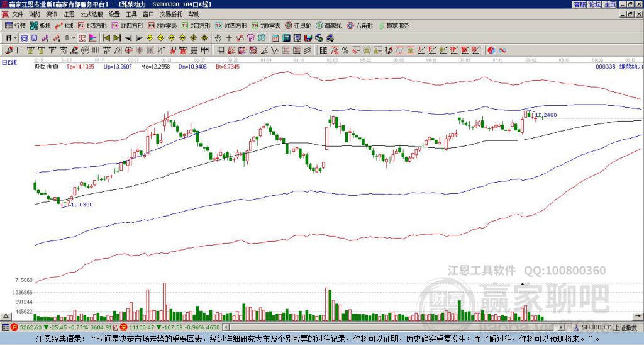Click the blue-red infinity loop icon

(502, 50)
